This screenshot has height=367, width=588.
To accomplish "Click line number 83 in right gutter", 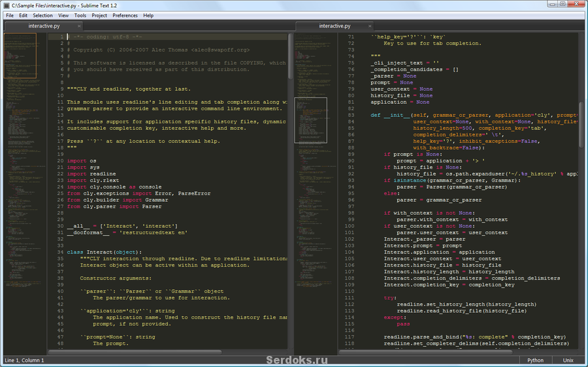I will [351, 115].
